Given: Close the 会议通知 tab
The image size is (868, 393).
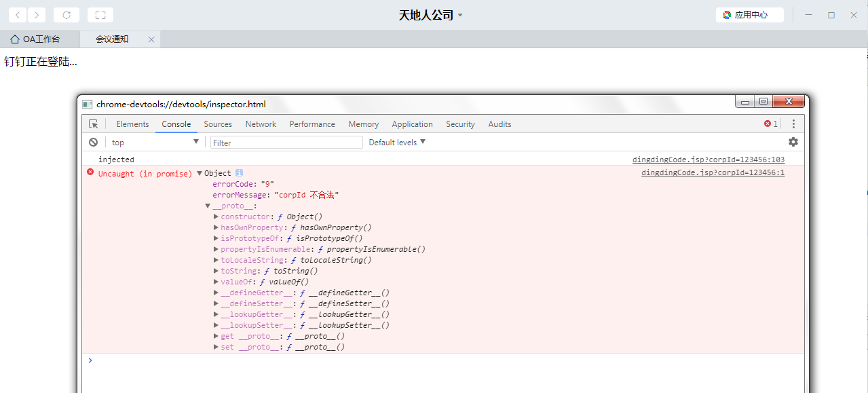Looking at the screenshot, I should 151,39.
